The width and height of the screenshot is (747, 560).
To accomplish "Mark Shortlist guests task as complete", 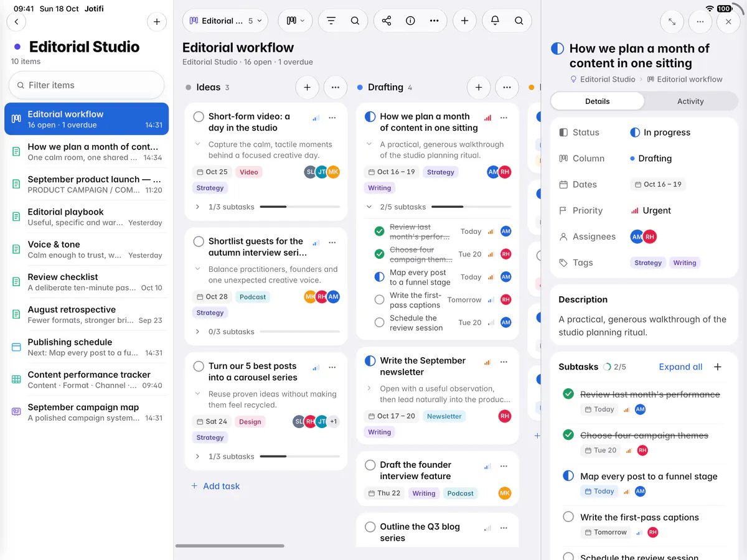I will click(199, 241).
